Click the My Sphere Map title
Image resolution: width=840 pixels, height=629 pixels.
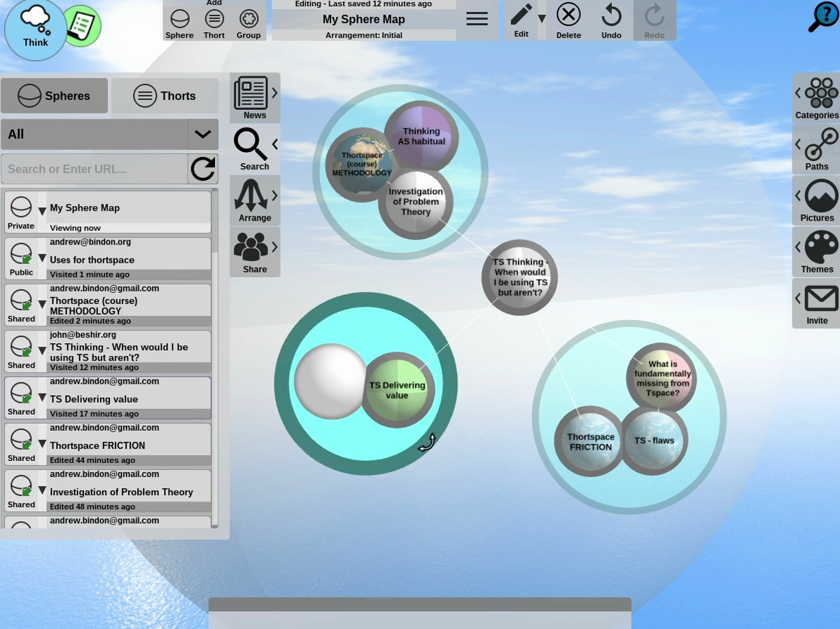click(x=364, y=20)
